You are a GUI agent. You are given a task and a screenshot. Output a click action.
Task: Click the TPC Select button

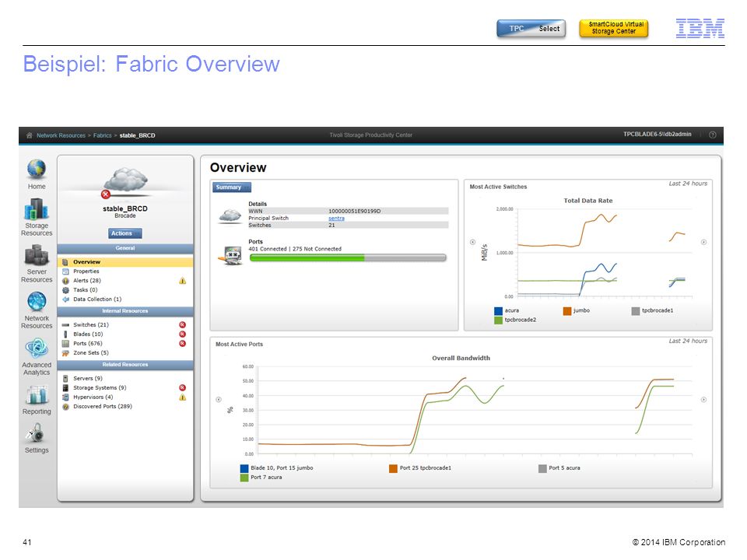531,29
